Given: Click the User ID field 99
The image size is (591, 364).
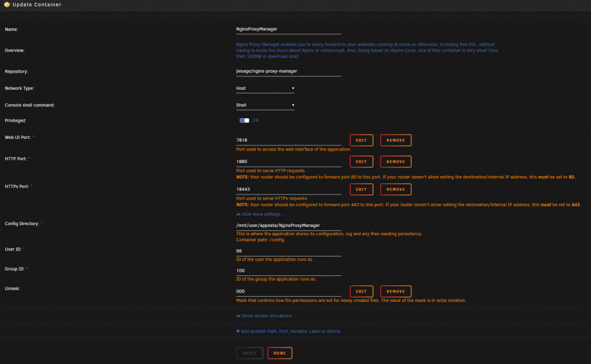Looking at the screenshot, I should click(x=289, y=251).
